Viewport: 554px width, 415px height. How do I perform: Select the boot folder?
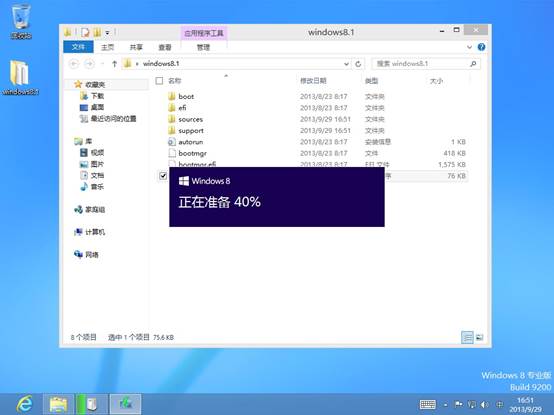[186, 96]
